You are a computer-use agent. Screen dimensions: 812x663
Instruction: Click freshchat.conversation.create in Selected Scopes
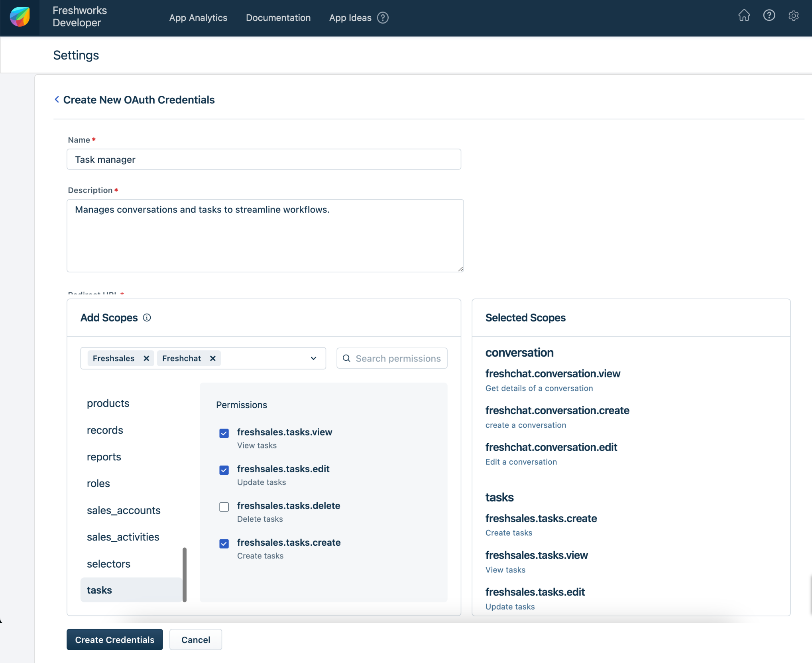557,410
